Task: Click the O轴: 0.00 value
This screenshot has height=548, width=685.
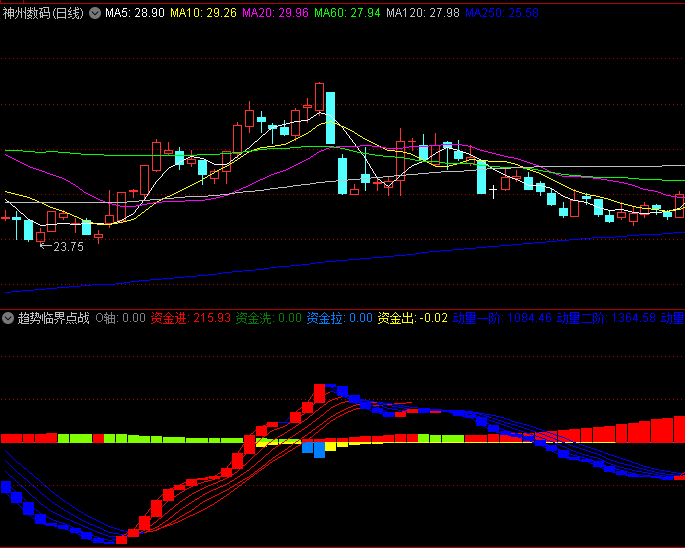Action: (x=121, y=318)
